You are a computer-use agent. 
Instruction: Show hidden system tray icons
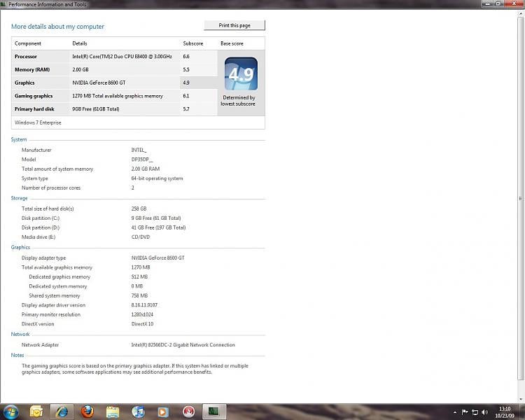(455, 412)
